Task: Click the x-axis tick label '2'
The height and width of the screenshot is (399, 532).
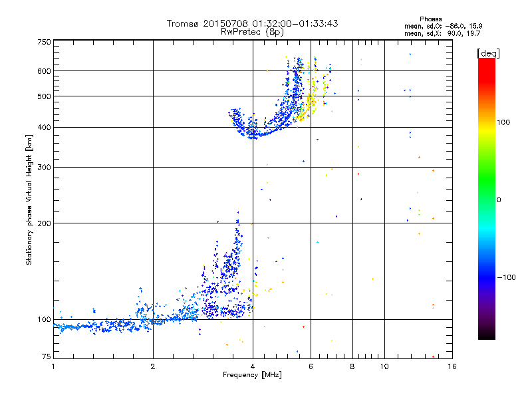Action: 153,366
